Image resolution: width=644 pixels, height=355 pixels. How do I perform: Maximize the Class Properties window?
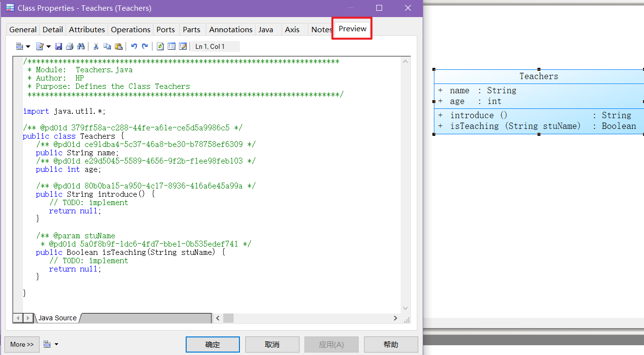(x=379, y=8)
